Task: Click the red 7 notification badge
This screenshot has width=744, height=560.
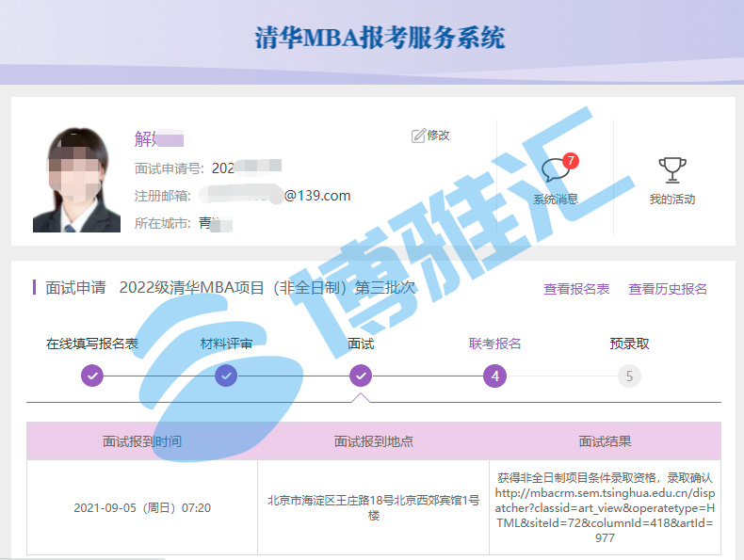Action: click(x=571, y=161)
